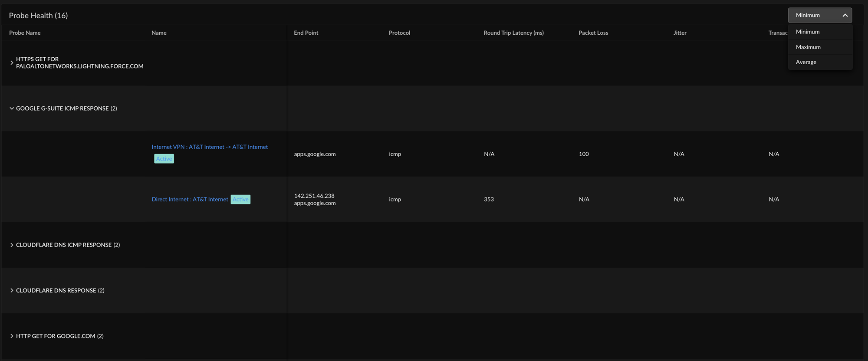The width and height of the screenshot is (868, 361).
Task: Collapse the Google G-Suite ICMP Response group
Action: pos(12,108)
